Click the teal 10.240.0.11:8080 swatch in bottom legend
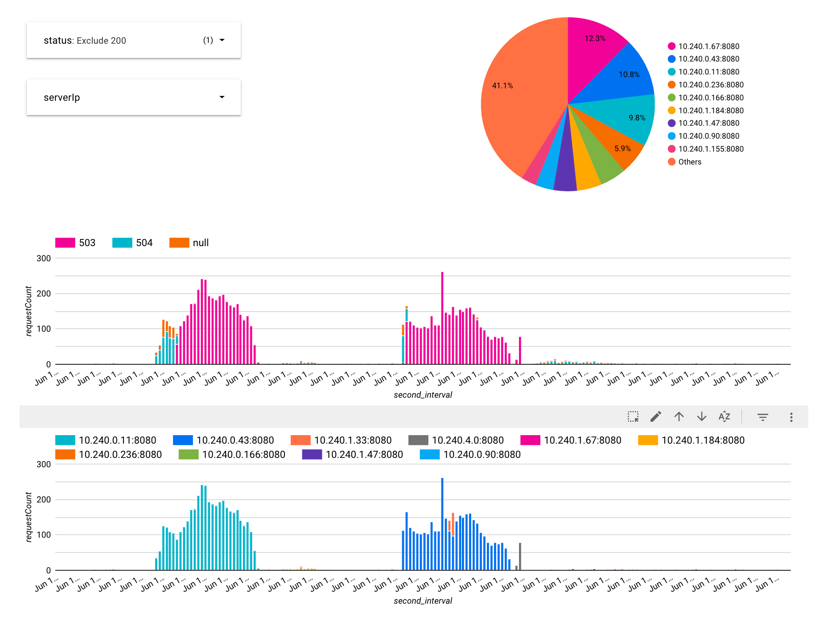The image size is (840, 634). click(65, 441)
